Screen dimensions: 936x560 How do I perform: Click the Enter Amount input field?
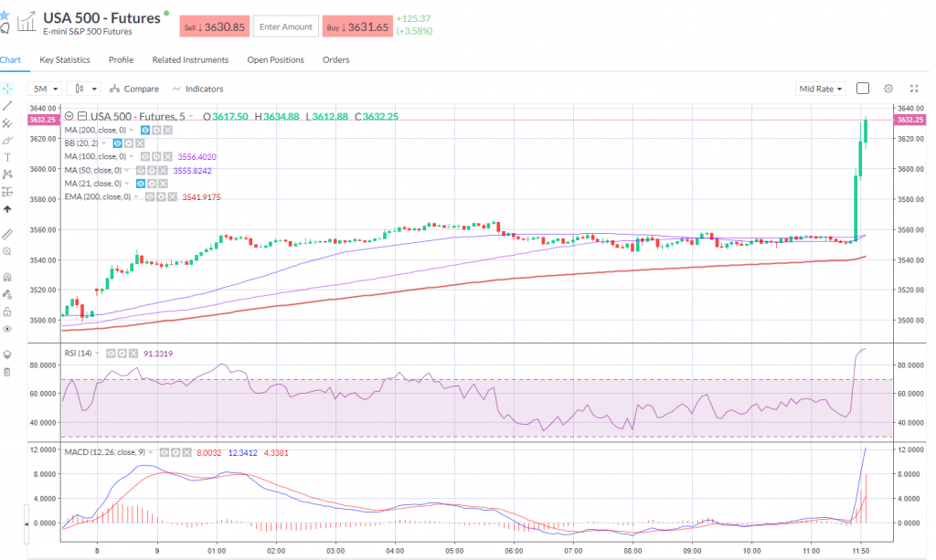pyautogui.click(x=285, y=26)
